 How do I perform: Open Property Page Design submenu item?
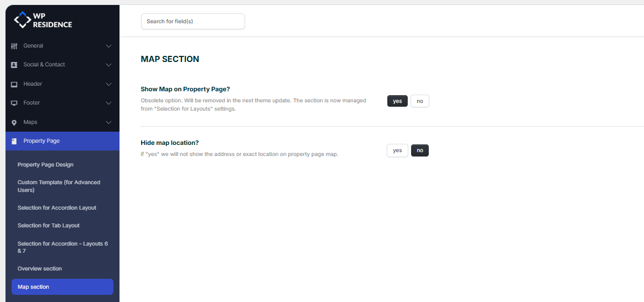[45, 164]
